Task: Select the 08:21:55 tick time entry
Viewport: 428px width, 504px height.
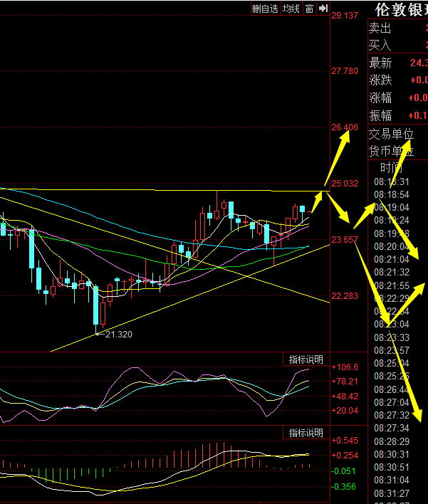Action: click(x=392, y=285)
